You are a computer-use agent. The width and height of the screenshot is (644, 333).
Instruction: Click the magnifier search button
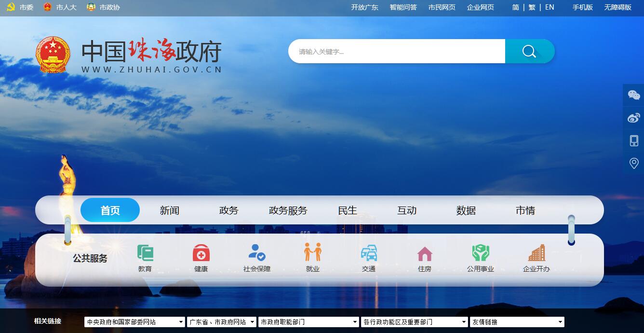529,51
